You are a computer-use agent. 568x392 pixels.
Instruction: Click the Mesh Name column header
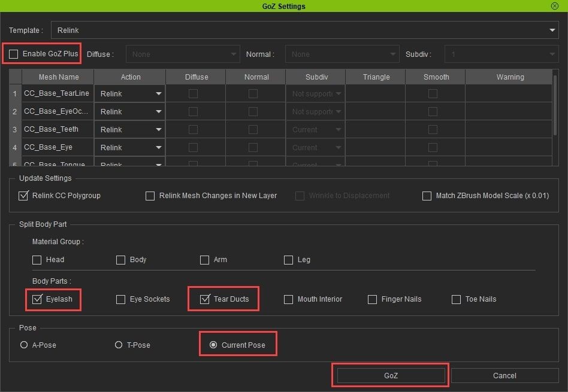[58, 77]
